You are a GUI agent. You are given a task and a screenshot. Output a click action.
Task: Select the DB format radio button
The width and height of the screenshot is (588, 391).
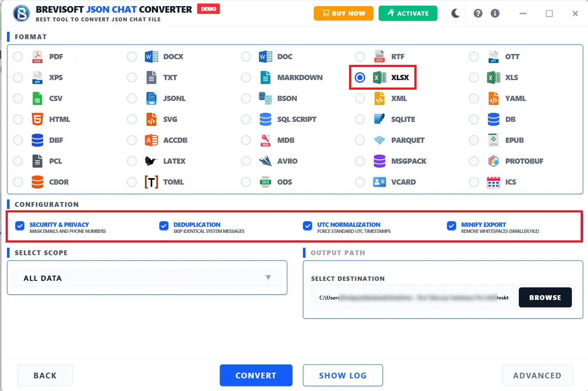[474, 119]
